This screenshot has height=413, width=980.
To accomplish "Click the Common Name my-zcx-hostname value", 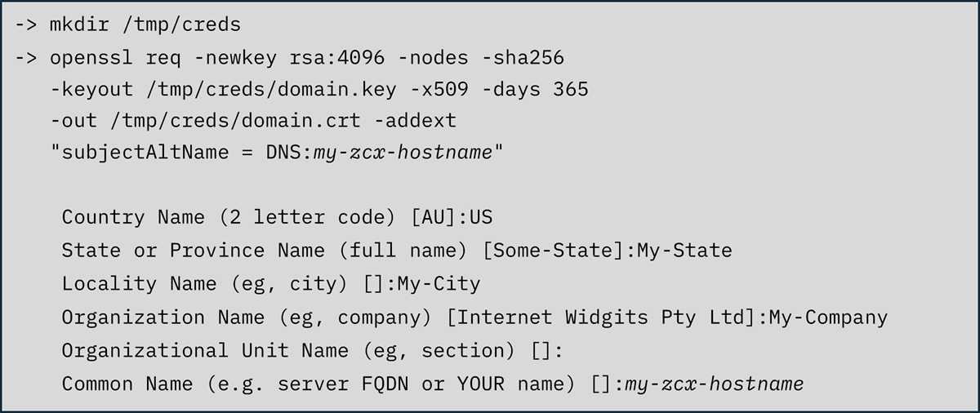I will (714, 384).
